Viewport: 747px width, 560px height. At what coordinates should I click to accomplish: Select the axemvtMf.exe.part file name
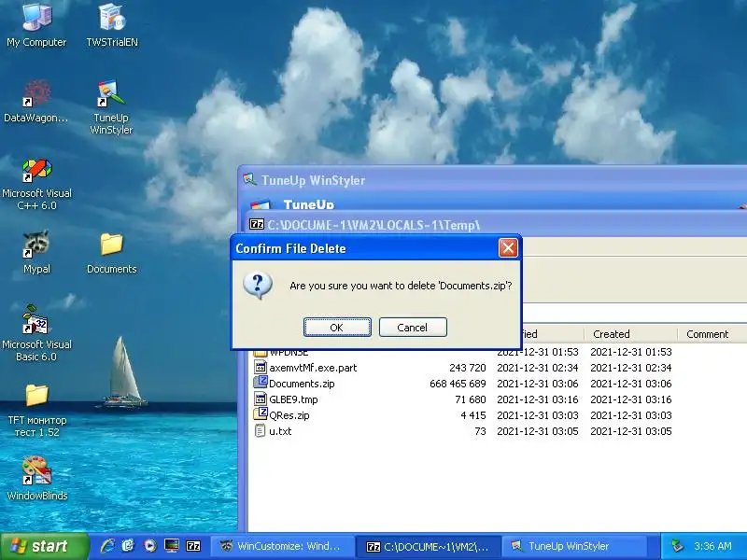pos(313,368)
